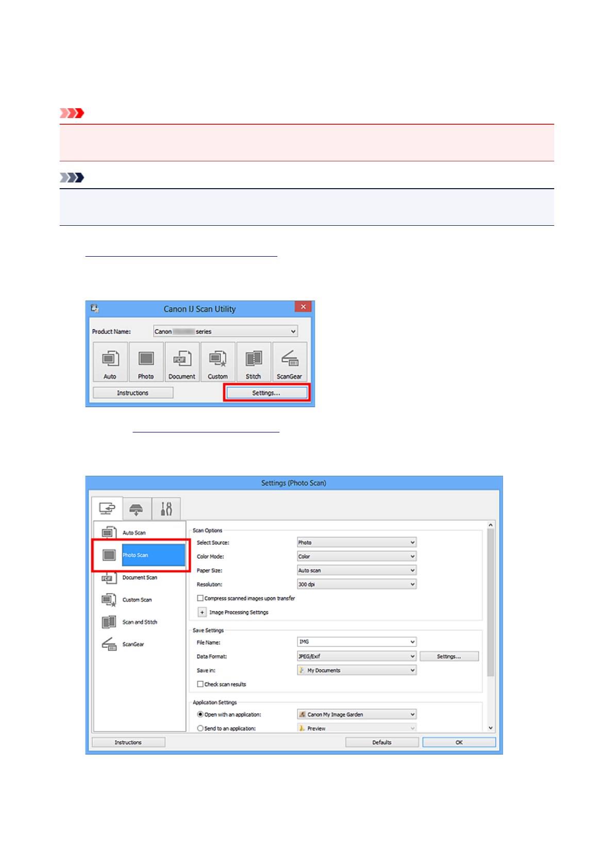The image size is (614, 868).
Task: Choose the Custom scan icon
Action: (218, 362)
